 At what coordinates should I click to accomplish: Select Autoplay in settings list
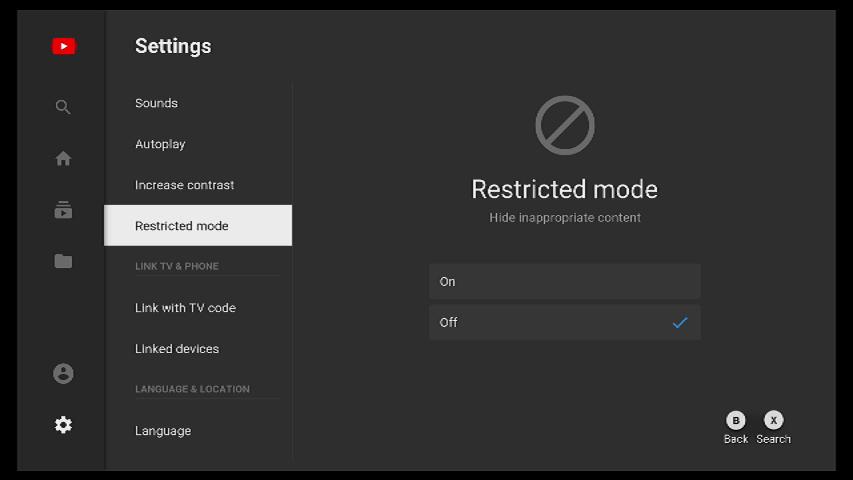click(161, 144)
